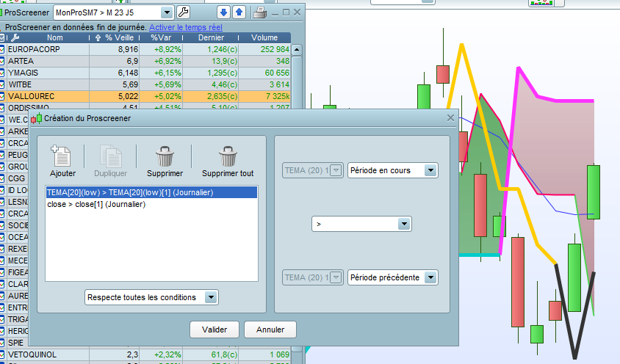Open Respecte toutes les conditions dropdown

[x=211, y=297]
